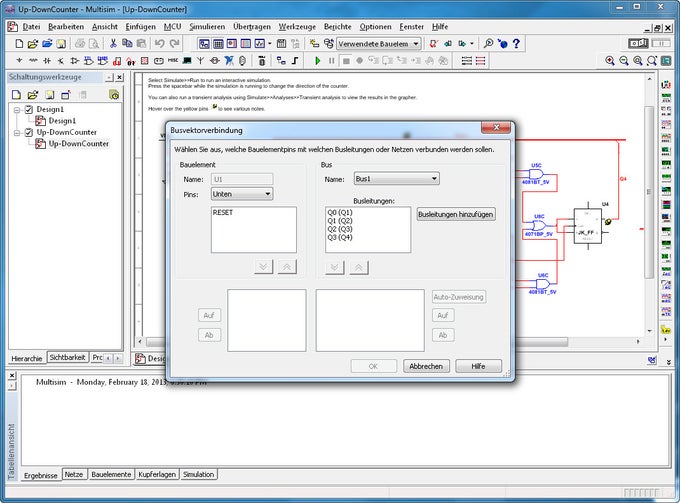
Task: Switch to the Sichtbarkeit tab
Action: coord(67,357)
